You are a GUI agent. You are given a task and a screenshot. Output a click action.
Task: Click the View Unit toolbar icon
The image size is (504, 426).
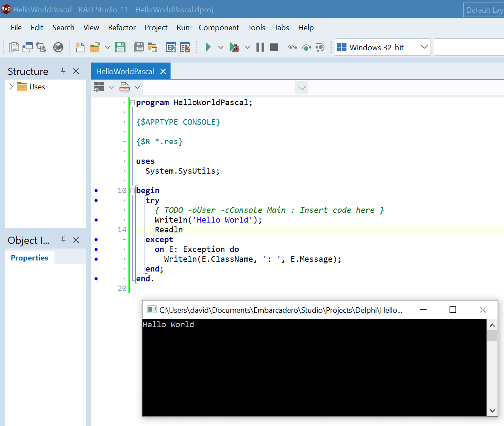[14, 47]
